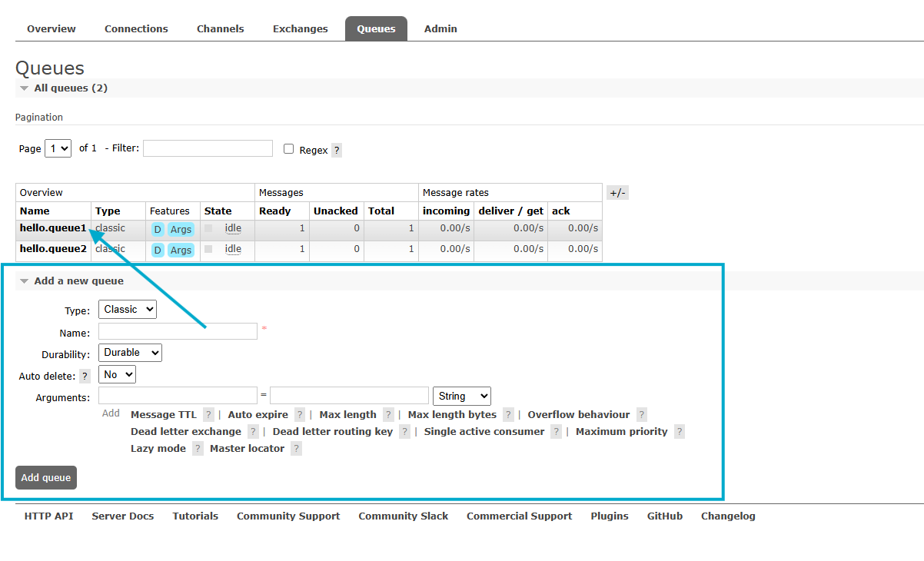Show Maximum priority help tooltip
The width and height of the screenshot is (924, 561).
680,432
